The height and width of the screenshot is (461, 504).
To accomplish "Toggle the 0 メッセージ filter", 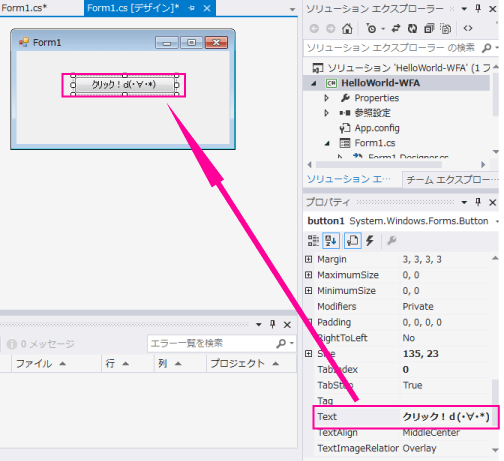I will (40, 344).
